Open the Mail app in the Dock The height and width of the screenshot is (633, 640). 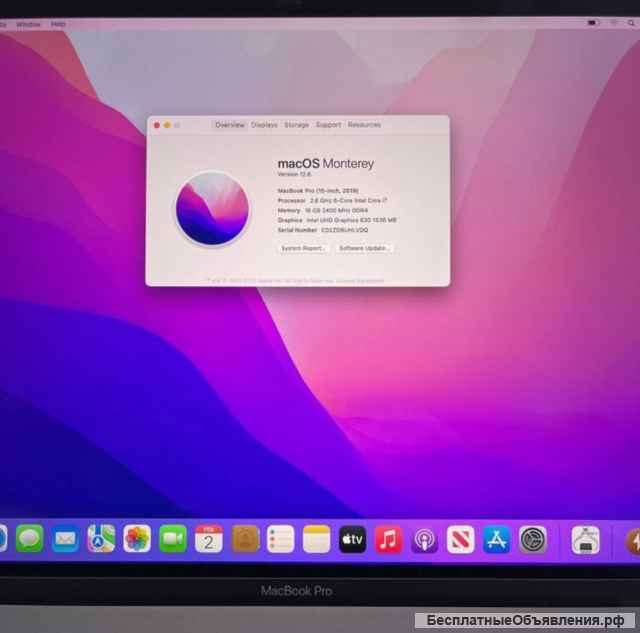[x=65, y=539]
